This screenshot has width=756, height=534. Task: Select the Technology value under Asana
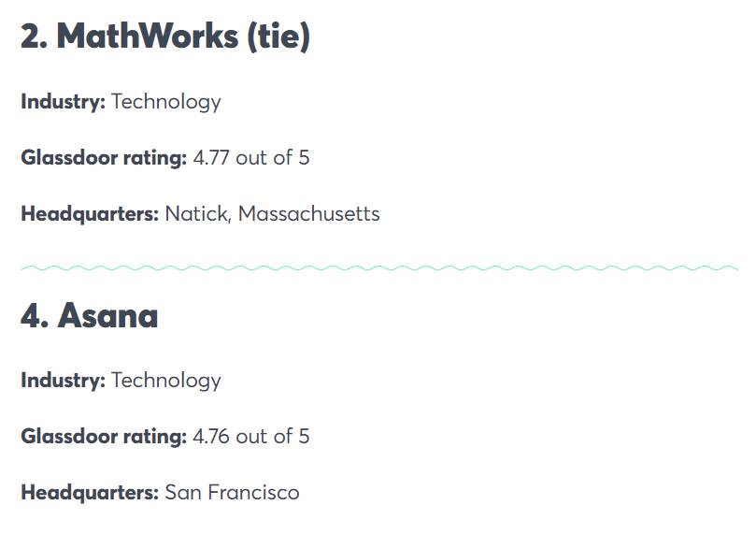[x=166, y=381]
